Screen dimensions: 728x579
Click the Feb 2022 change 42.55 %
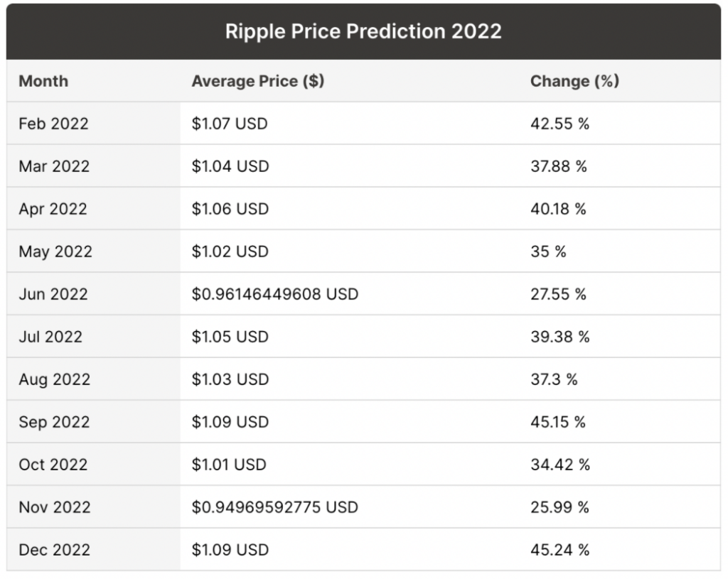click(560, 124)
